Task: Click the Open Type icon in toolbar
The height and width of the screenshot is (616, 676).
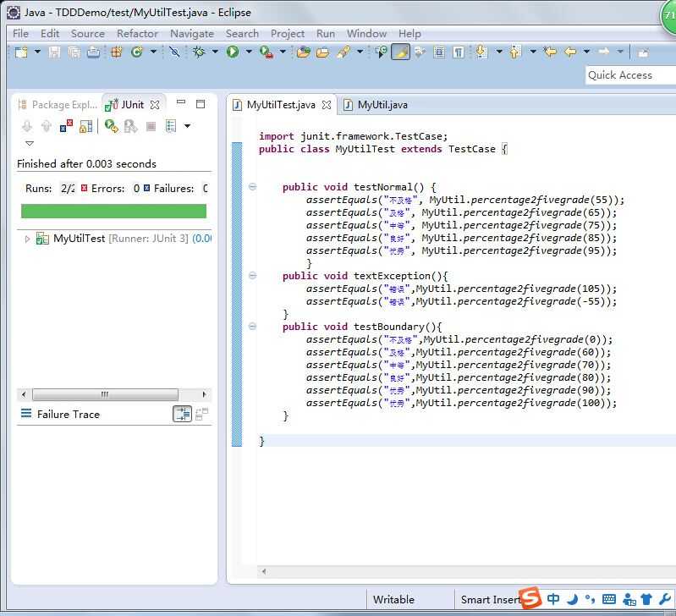Action: coord(303,52)
